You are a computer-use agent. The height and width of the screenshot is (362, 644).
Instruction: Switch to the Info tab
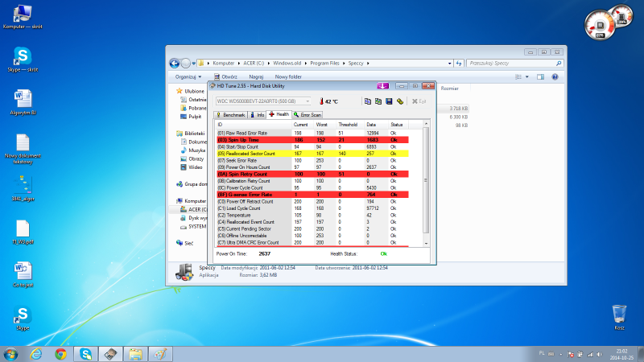click(258, 115)
